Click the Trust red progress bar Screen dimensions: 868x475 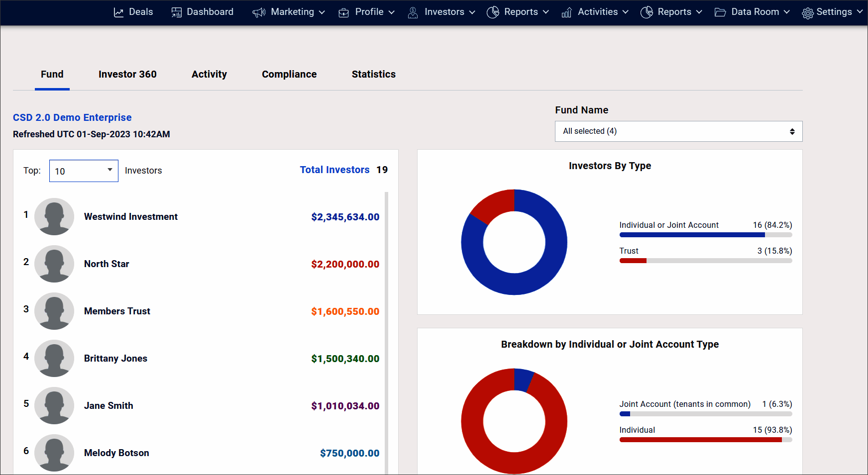pos(633,261)
